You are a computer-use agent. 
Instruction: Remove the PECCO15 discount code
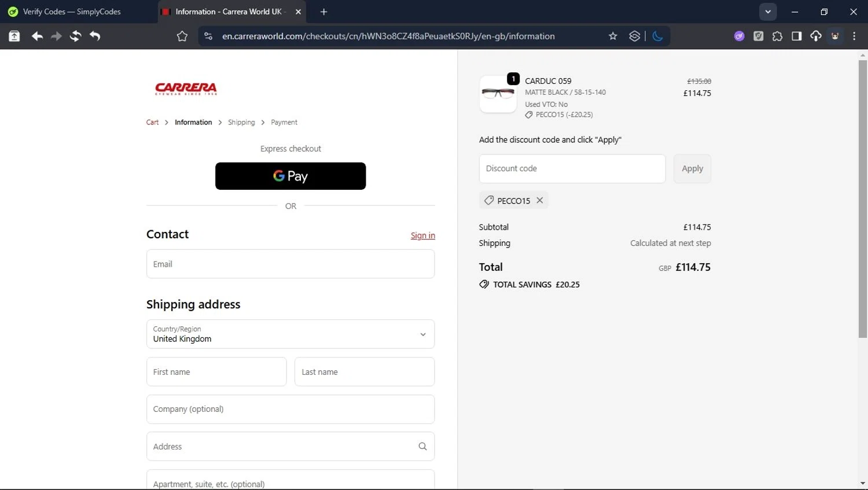pos(540,200)
